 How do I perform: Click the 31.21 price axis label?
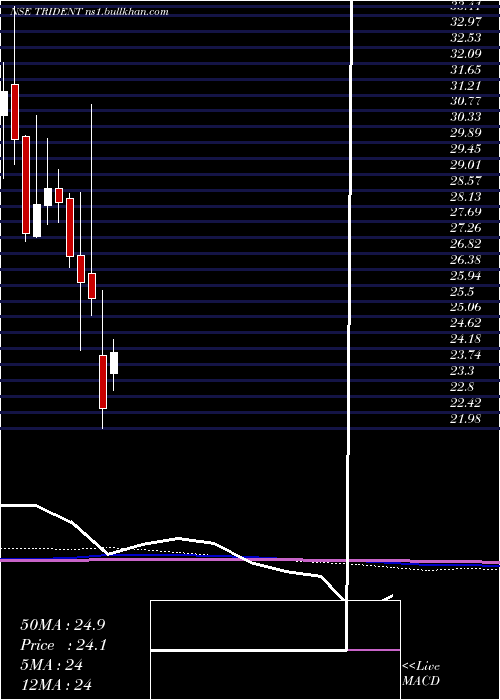tap(465, 85)
